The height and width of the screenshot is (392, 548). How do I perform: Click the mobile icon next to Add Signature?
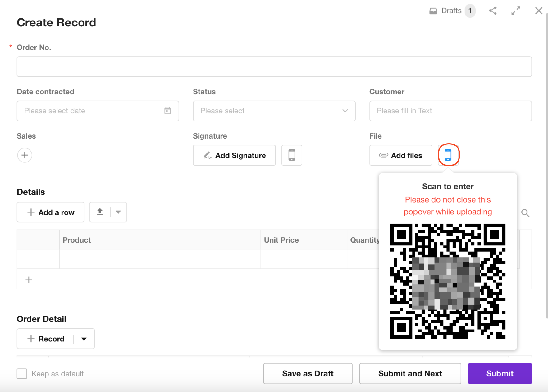point(292,155)
